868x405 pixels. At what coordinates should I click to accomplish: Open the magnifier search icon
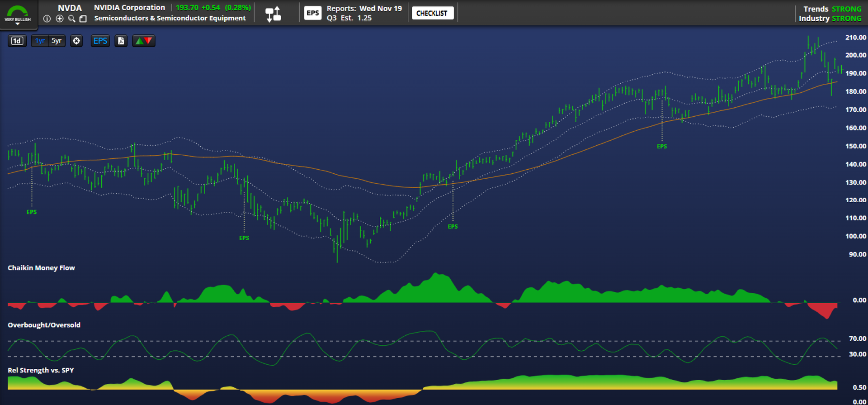point(71,19)
